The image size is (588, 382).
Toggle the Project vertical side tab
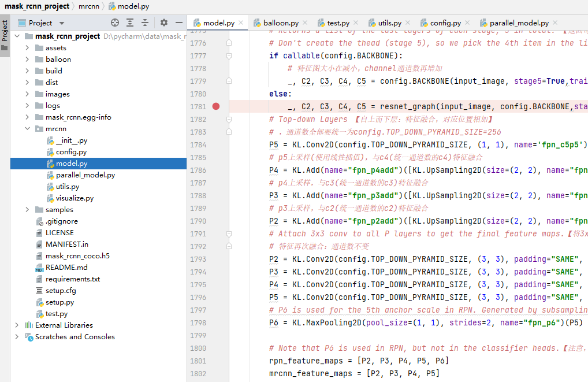[x=5, y=36]
